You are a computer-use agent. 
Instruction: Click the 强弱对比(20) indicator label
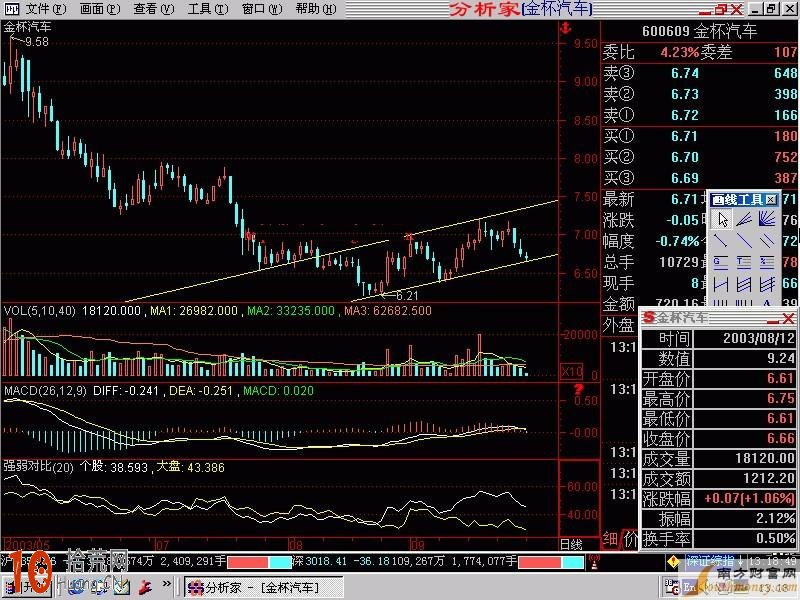coord(39,467)
